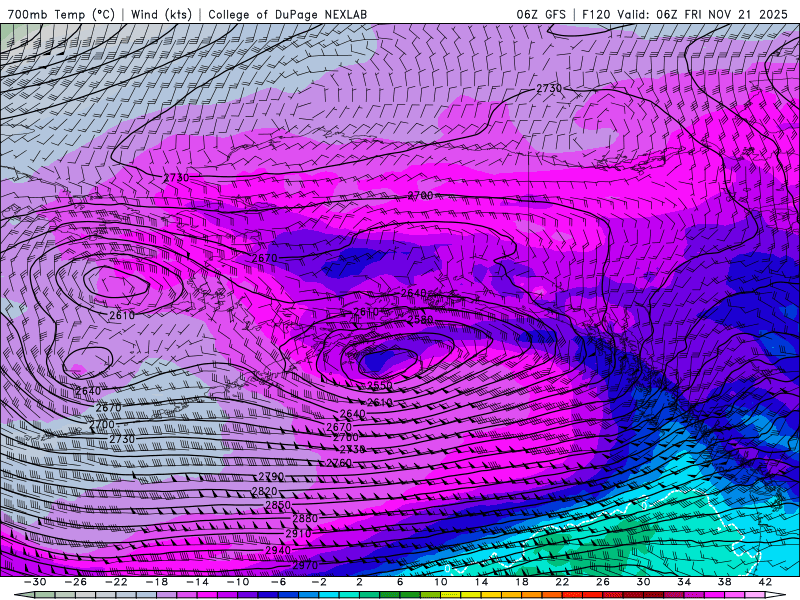Click the 30 value on temperature legend
This screenshot has height=600, width=800.
643,582
